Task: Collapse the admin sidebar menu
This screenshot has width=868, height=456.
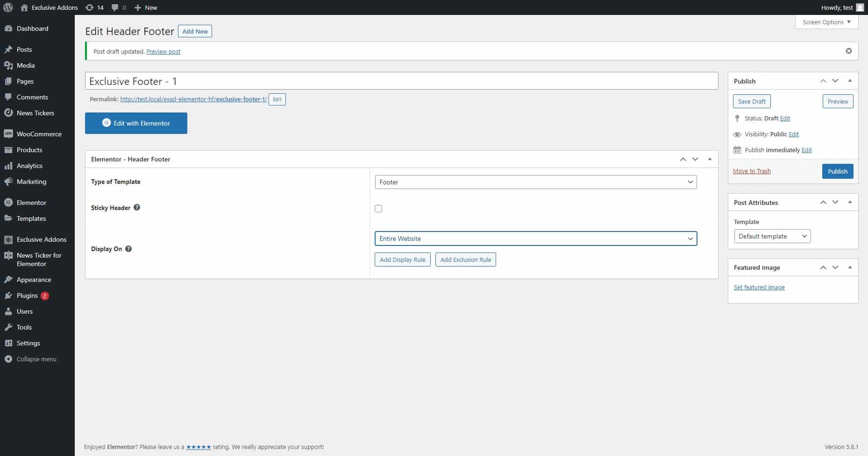Action: pyautogui.click(x=37, y=359)
